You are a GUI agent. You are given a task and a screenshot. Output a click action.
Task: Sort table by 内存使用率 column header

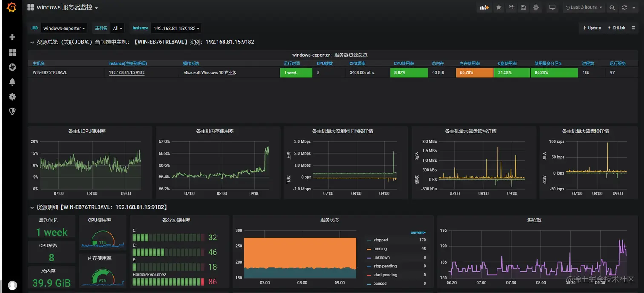pos(470,63)
